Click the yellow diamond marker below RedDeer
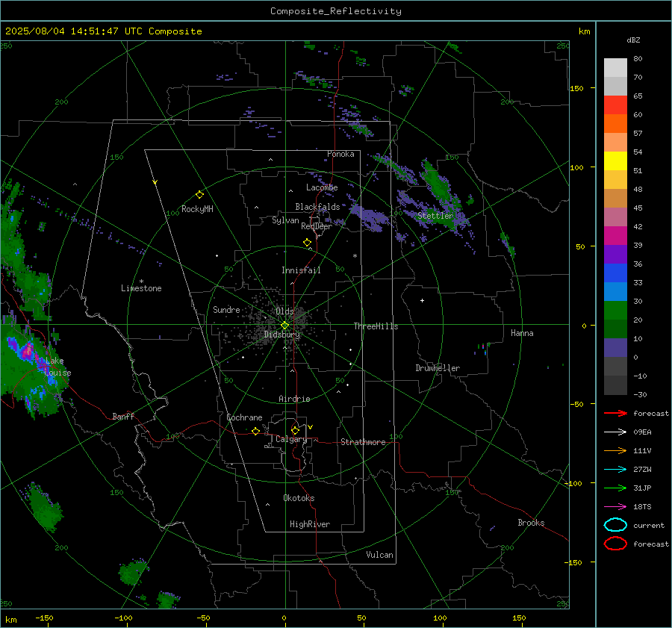The image size is (672, 628). coord(307,243)
